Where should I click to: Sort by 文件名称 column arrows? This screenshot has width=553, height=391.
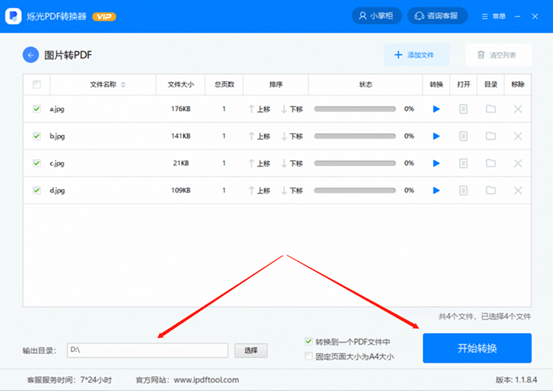(x=123, y=85)
